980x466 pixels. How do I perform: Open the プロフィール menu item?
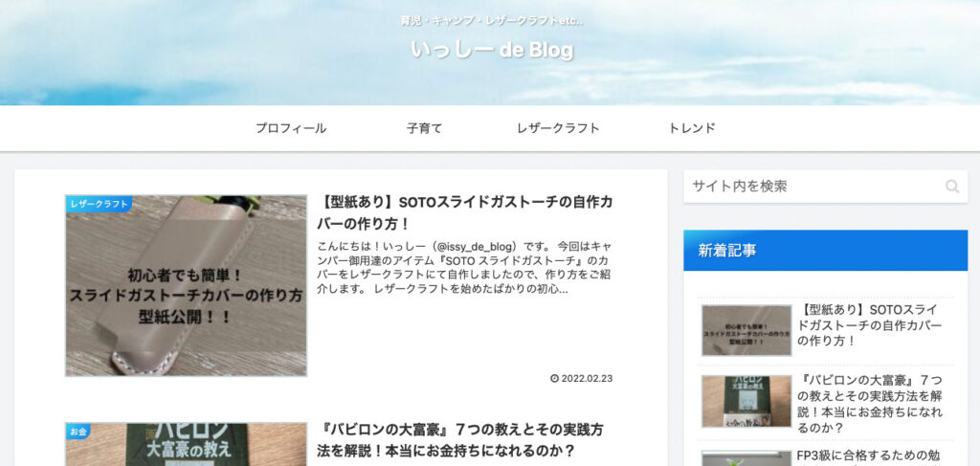291,128
